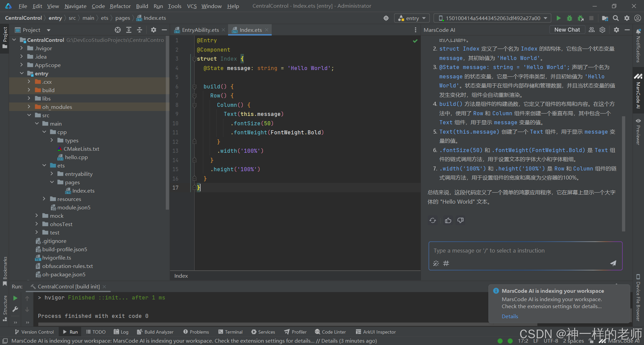Regenerate the MarsCode AI response
Image resolution: width=644 pixels, height=345 pixels.
click(x=433, y=220)
